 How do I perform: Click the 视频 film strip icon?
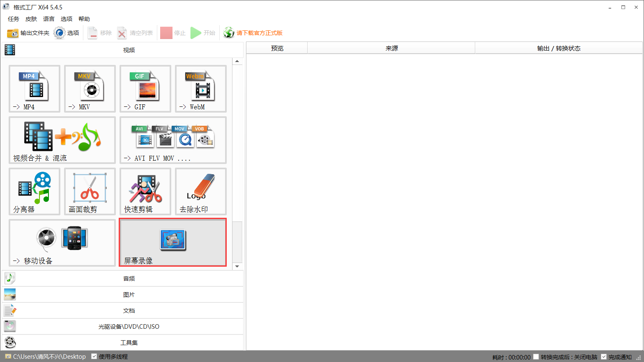pos(10,50)
